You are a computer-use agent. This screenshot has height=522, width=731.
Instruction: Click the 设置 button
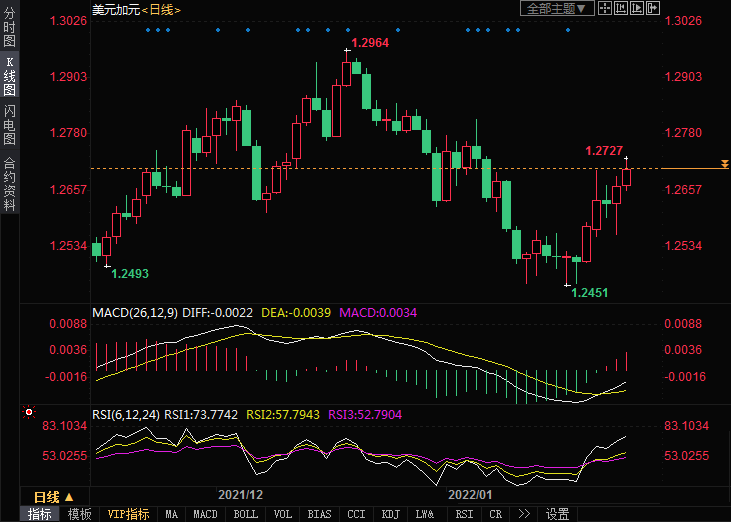pos(557,514)
